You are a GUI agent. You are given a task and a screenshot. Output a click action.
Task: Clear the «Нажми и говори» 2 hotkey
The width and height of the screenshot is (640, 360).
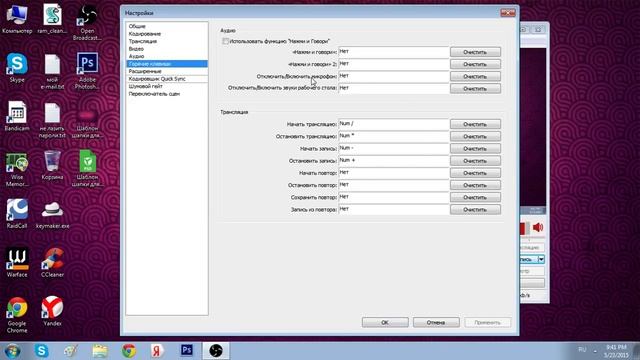click(475, 64)
